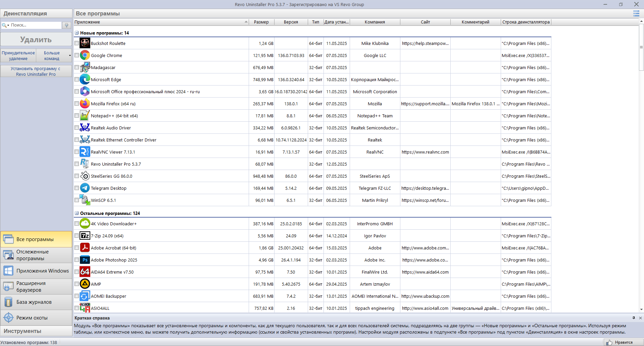This screenshot has width=644, height=346.
Task: Click the Принудительное удаление button
Action: click(18, 56)
